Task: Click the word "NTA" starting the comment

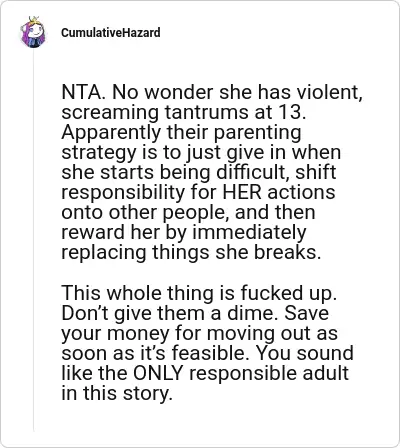Action: (80, 92)
